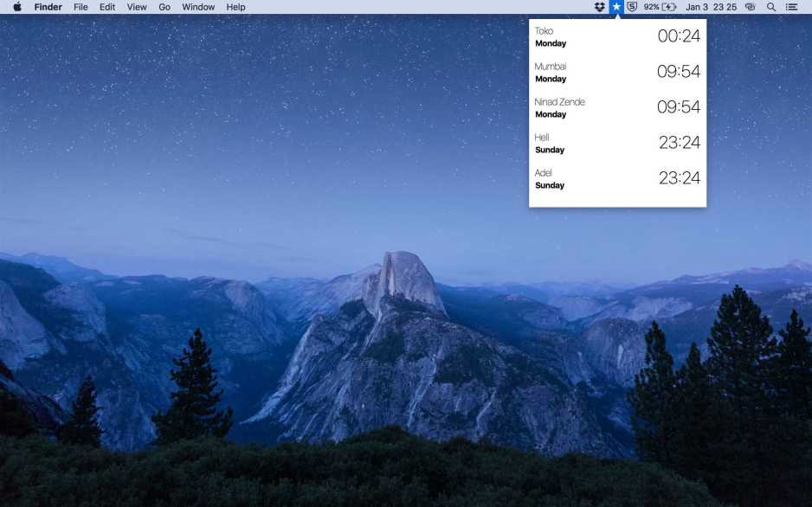The image size is (812, 507).
Task: Open the Apple menu
Action: [x=17, y=7]
